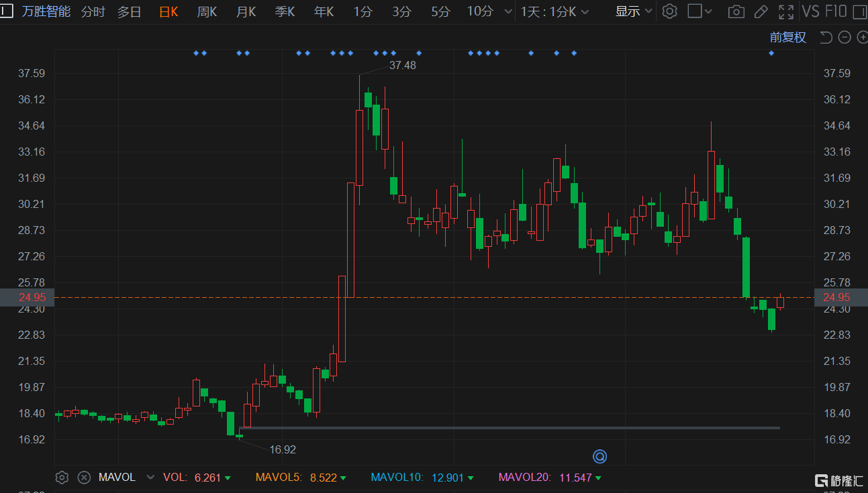Click the MAVOL5 label
This screenshot has height=493, width=868.
tap(279, 478)
